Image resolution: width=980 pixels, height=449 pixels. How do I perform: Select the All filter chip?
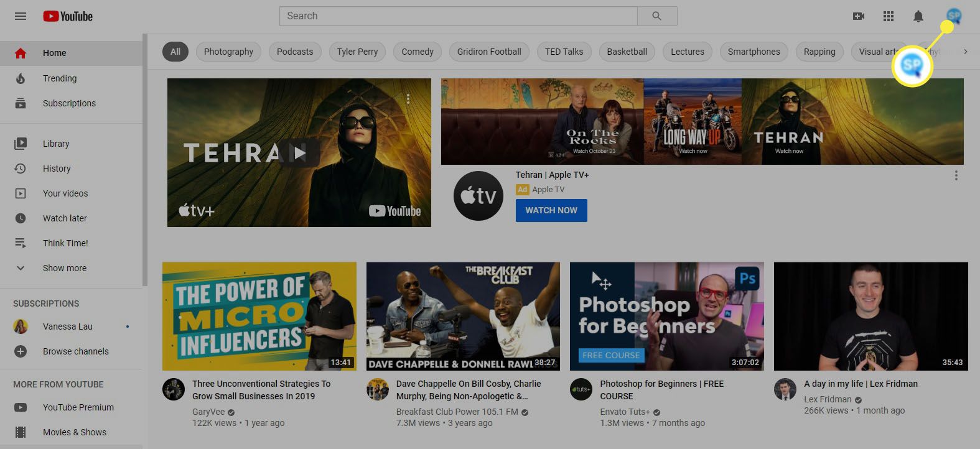pos(175,52)
